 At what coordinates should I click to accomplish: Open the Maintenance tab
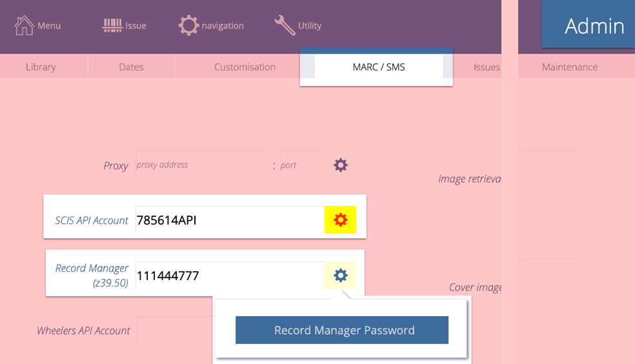pyautogui.click(x=569, y=67)
